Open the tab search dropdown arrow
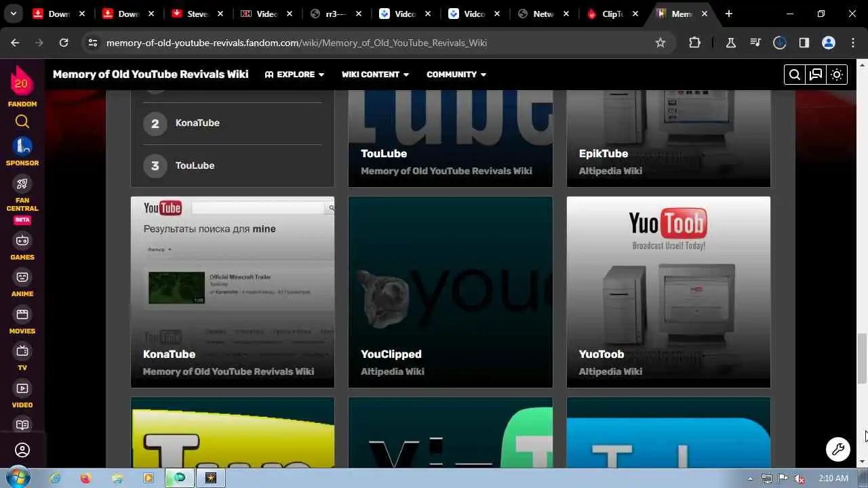Screen dimensions: 868x488 pyautogui.click(x=13, y=14)
